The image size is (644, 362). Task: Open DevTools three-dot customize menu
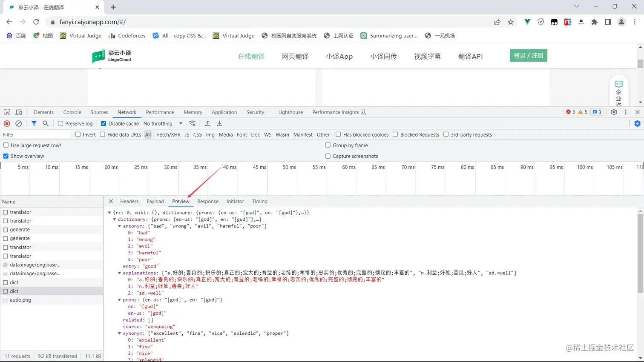[x=626, y=112]
